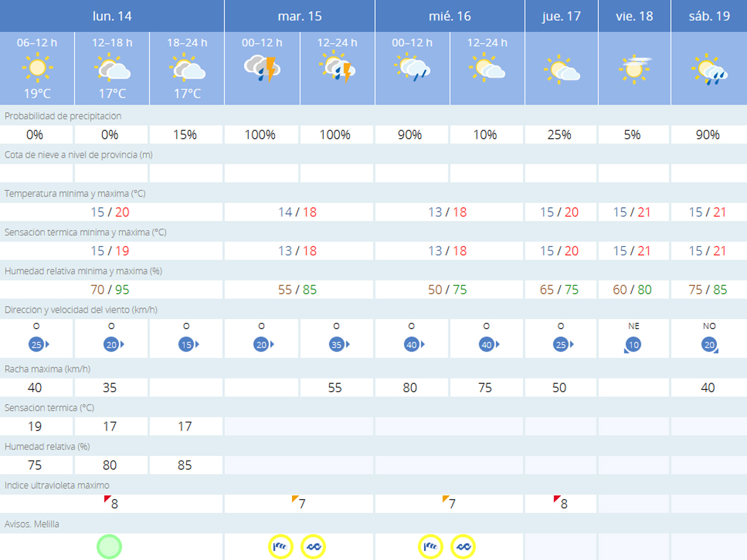
Task: Click Wednesday's yellow coastal waves warning icon
Action: click(463, 547)
